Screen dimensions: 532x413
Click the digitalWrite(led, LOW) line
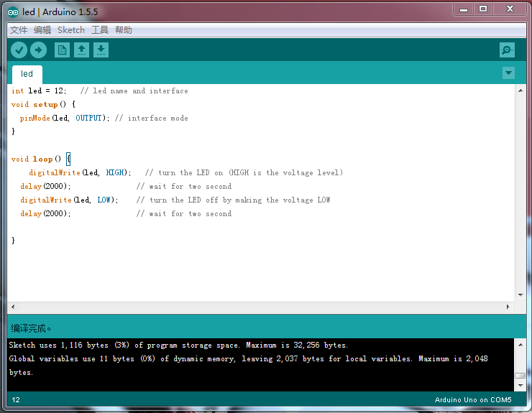[69, 200]
